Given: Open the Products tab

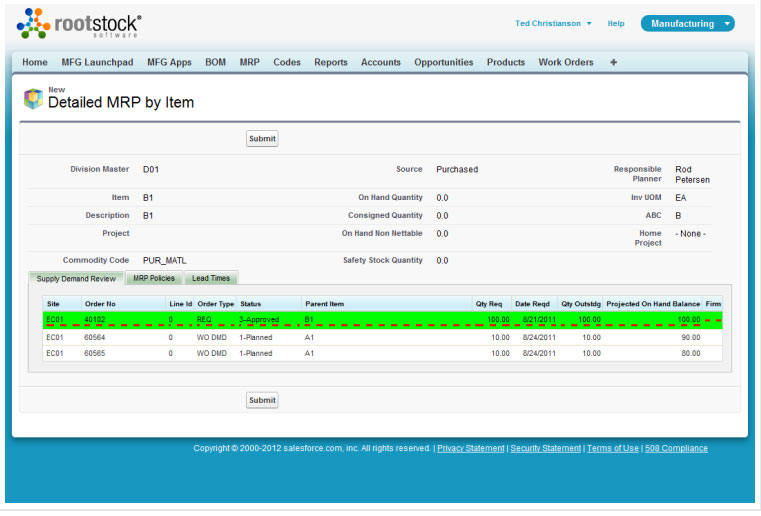Looking at the screenshot, I should coord(506,62).
